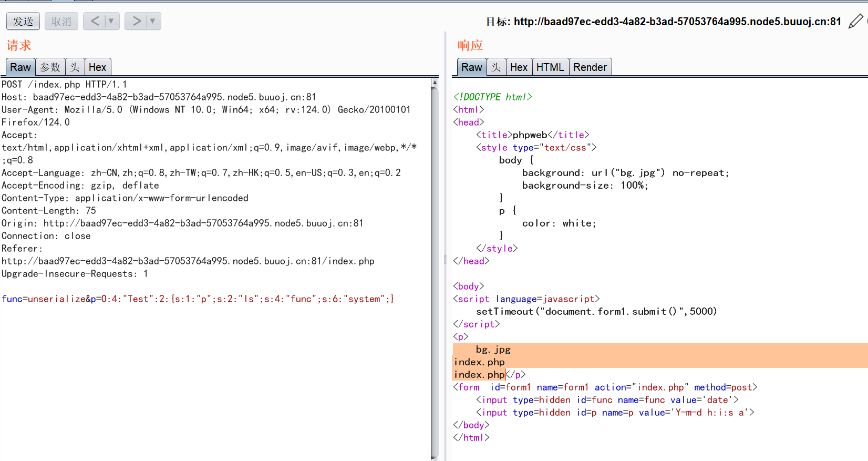Click the background: url("bg.jpg") line
The width and height of the screenshot is (868, 461).
[x=625, y=172]
